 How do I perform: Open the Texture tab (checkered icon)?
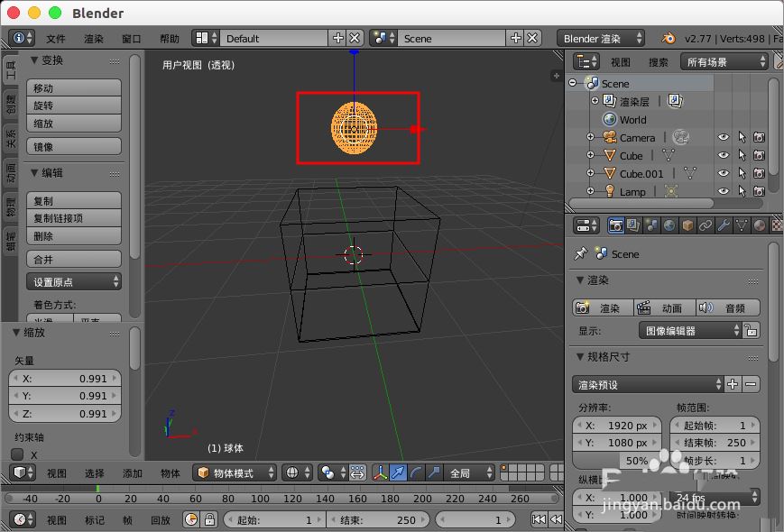click(777, 225)
